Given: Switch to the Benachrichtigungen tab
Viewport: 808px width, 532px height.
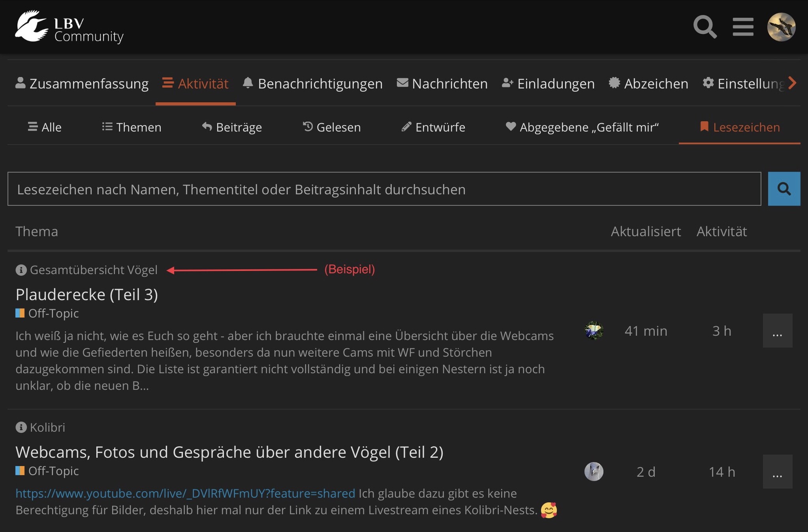Looking at the screenshot, I should point(312,84).
